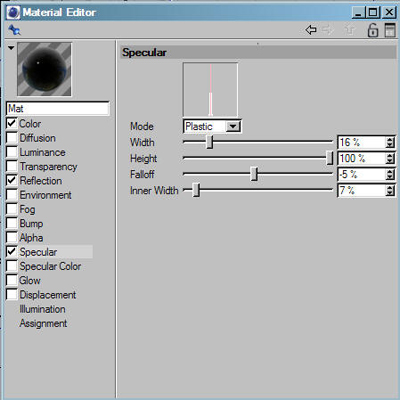This screenshot has width=400, height=400.
Task: Click the specular curve preview graph
Action: point(210,89)
